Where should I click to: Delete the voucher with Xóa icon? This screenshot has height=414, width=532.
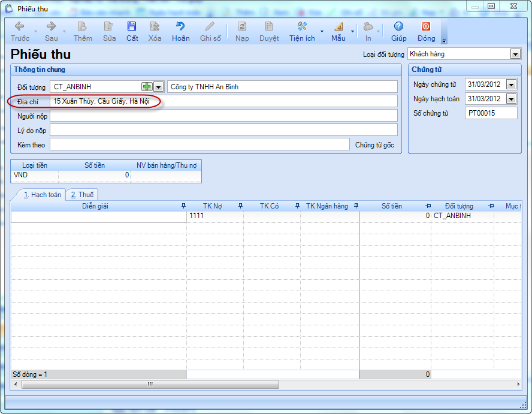(155, 27)
